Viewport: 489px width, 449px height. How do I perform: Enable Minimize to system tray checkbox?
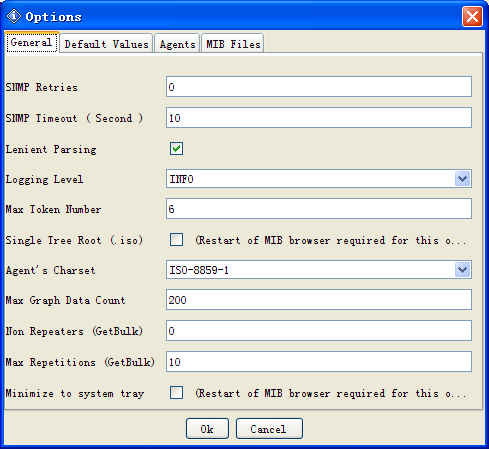click(176, 393)
